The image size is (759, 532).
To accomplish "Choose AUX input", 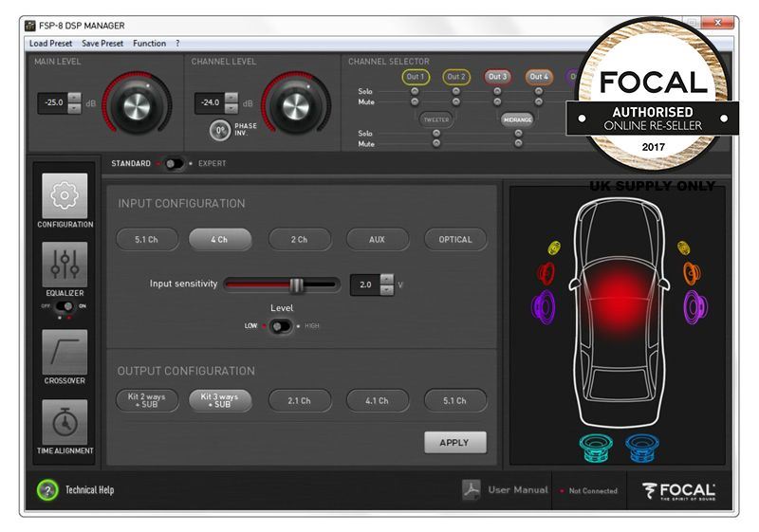I will click(x=377, y=239).
